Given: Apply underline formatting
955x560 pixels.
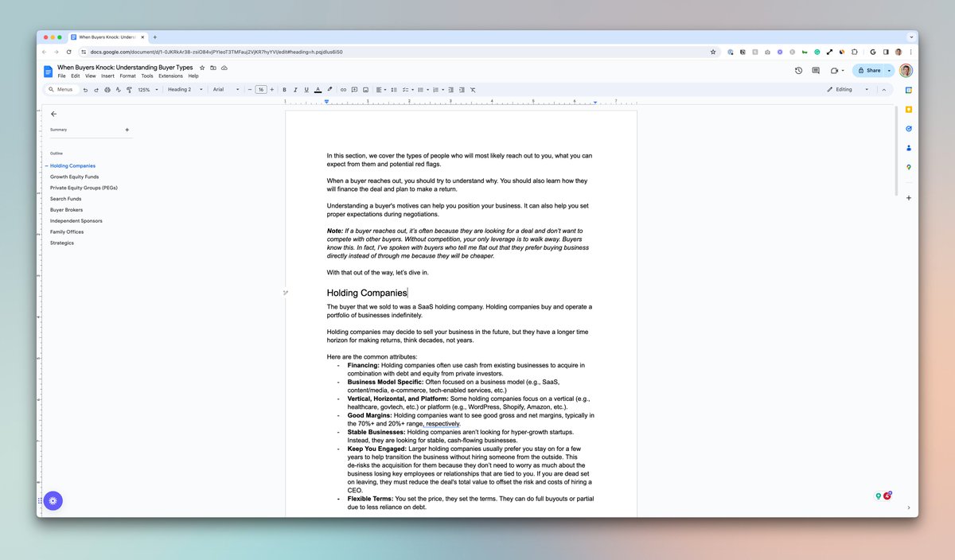Looking at the screenshot, I should [306, 89].
